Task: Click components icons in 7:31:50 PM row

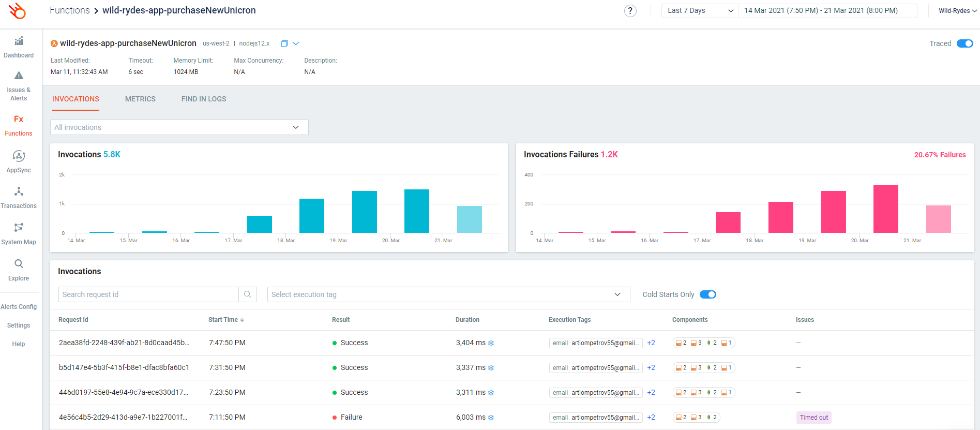Action: pos(703,368)
